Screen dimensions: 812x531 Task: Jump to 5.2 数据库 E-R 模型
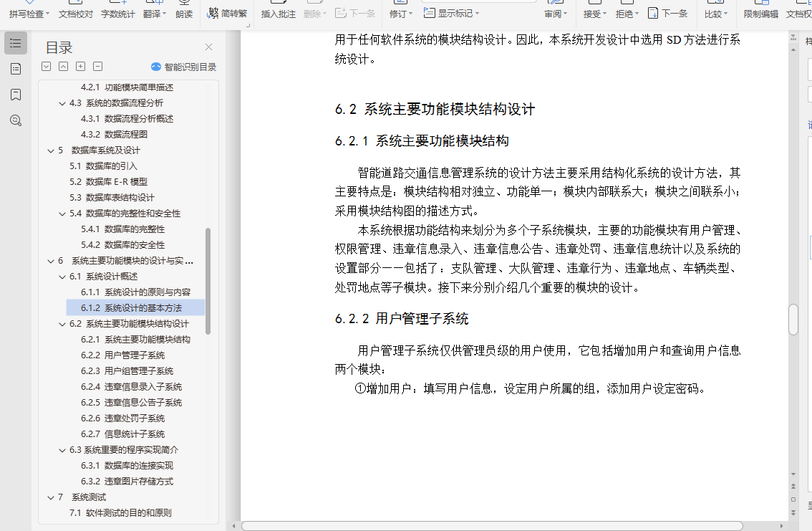point(108,182)
